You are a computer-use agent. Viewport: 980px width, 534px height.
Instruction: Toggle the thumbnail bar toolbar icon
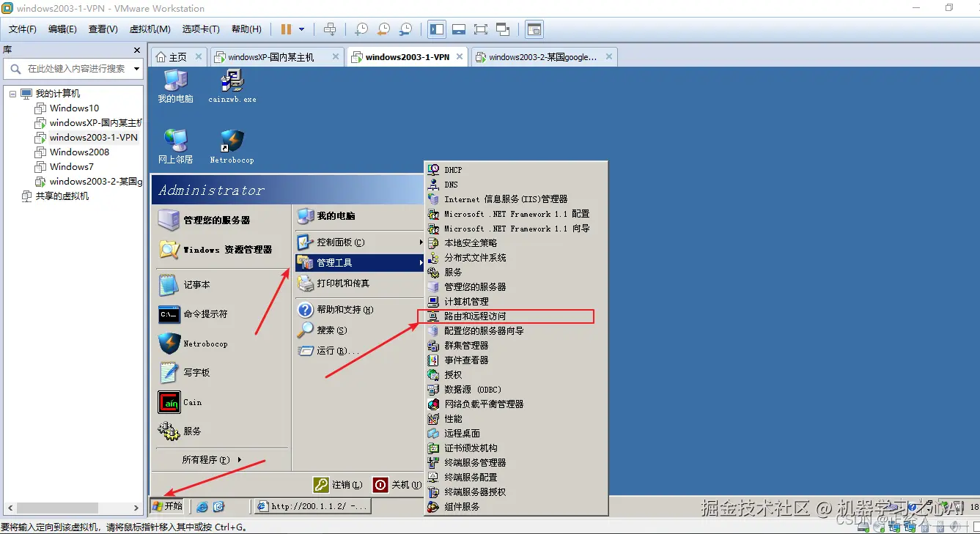[x=459, y=29]
